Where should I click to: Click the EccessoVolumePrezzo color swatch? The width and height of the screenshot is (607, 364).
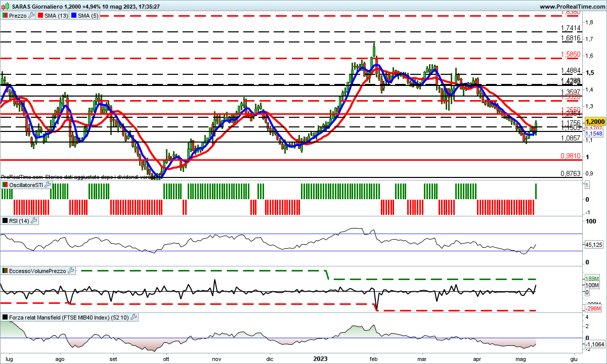(x=5, y=271)
